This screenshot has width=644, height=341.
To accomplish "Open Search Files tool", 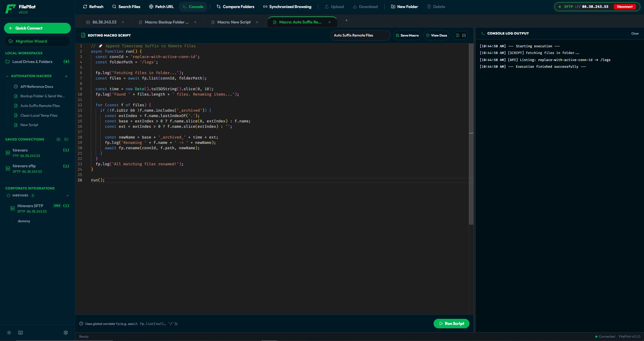I will tap(126, 7).
